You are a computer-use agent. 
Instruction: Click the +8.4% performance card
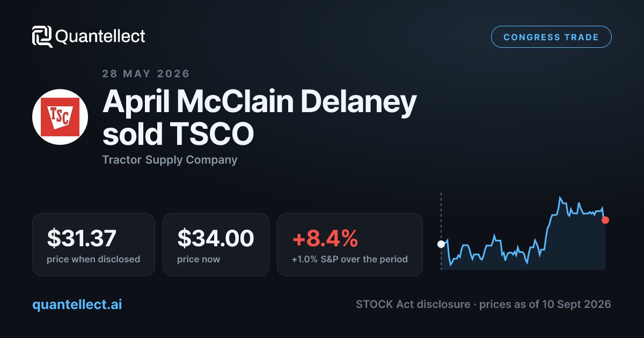point(350,245)
